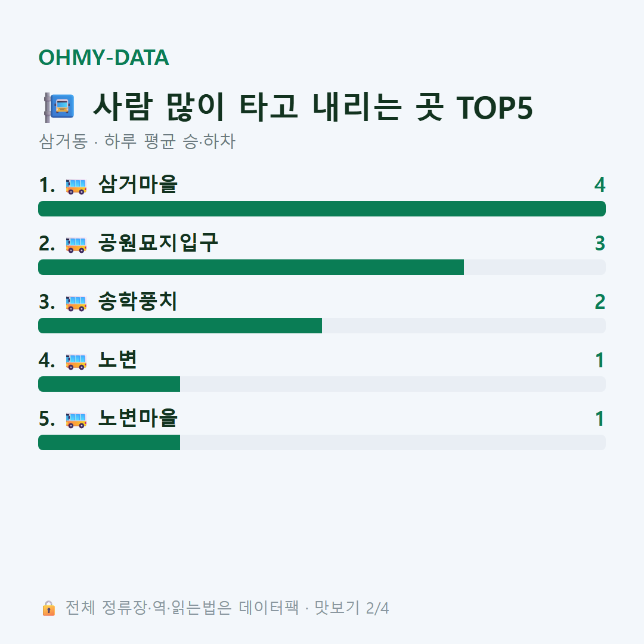
Task: Click the bus icon next to 삼거마을
Action: pyautogui.click(x=76, y=186)
